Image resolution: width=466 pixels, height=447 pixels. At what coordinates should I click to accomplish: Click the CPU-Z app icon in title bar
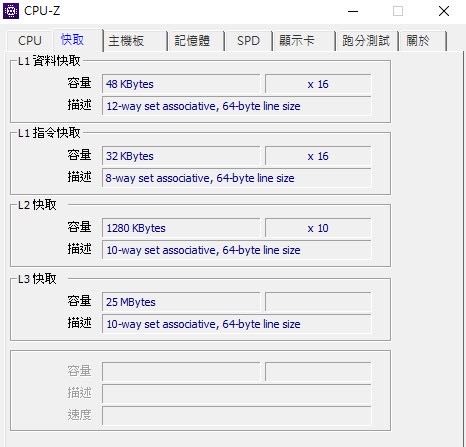pyautogui.click(x=11, y=11)
